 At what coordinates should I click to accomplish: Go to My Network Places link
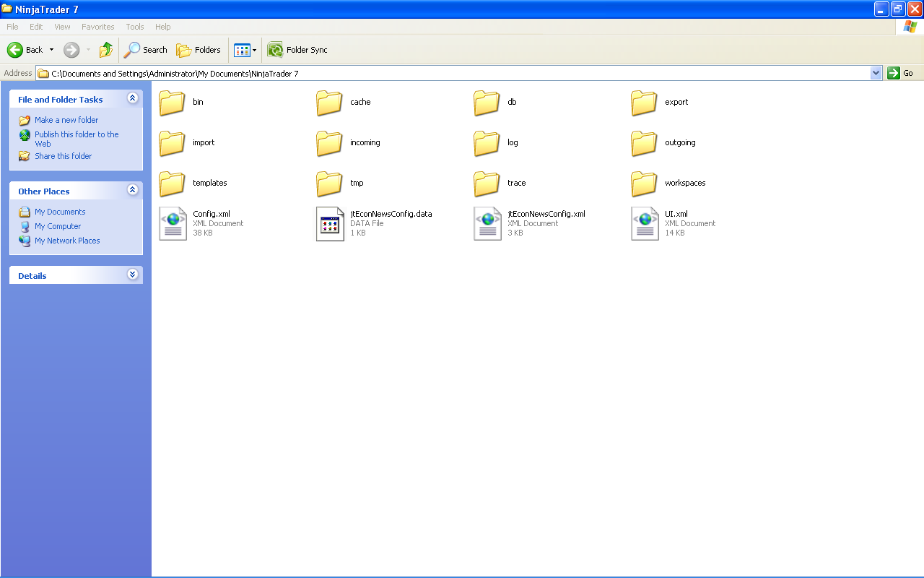67,241
